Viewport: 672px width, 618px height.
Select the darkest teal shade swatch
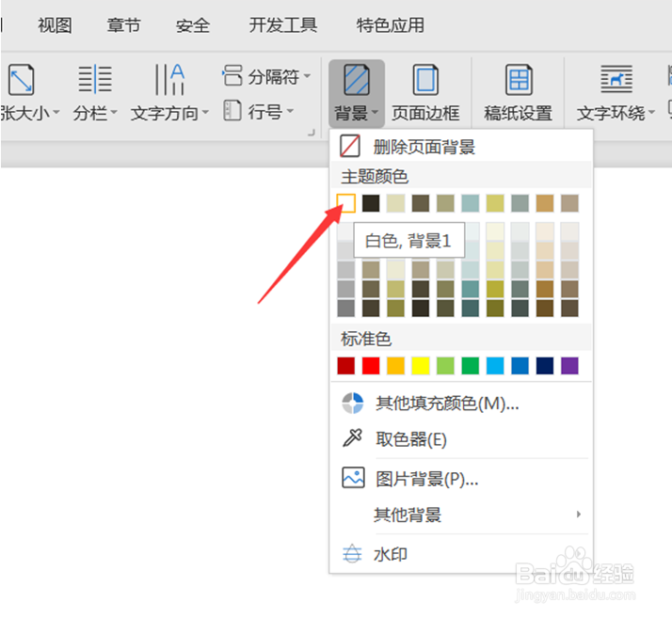[471, 308]
